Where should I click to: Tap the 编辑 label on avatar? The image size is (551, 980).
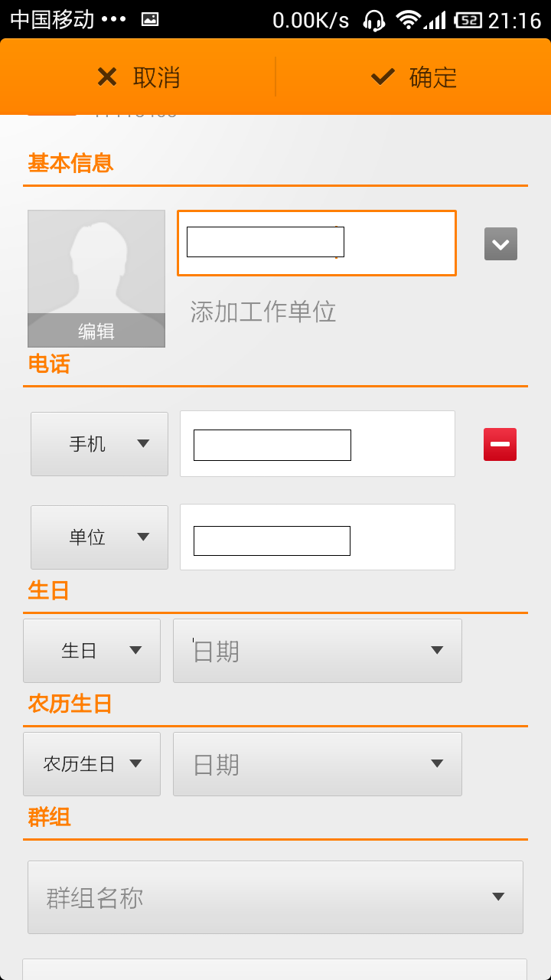click(x=96, y=332)
